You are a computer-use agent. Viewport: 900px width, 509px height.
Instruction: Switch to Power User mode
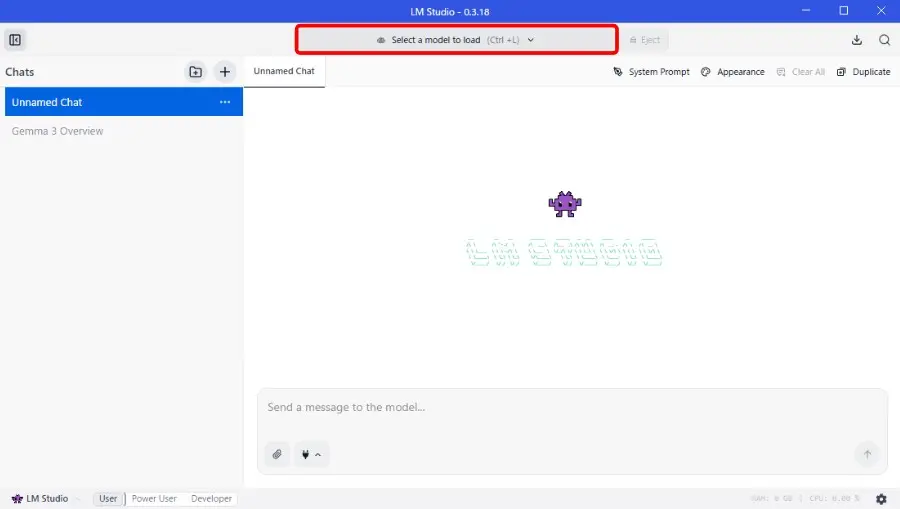154,499
